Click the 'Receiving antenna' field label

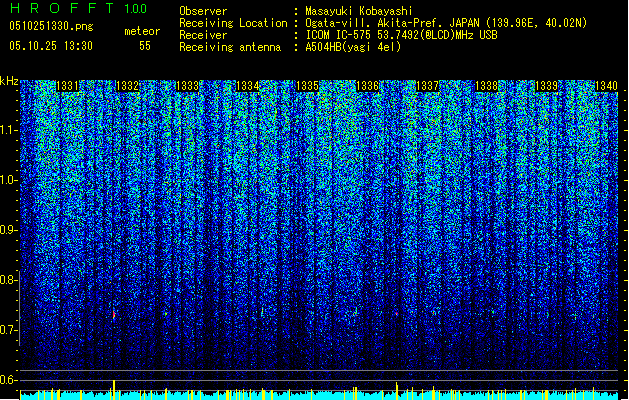pyautogui.click(x=230, y=47)
